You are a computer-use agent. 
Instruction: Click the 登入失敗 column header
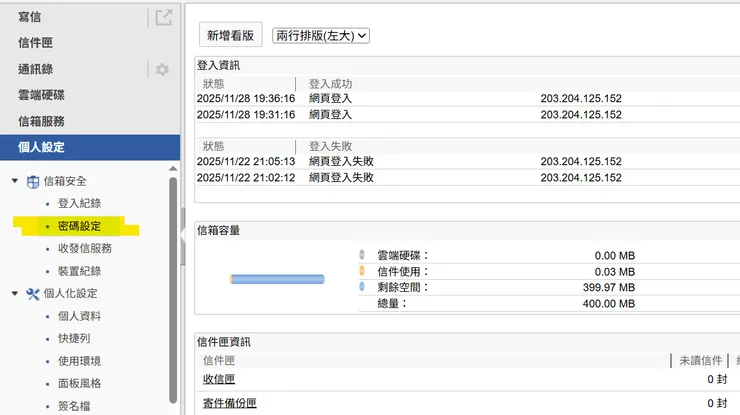click(x=331, y=146)
